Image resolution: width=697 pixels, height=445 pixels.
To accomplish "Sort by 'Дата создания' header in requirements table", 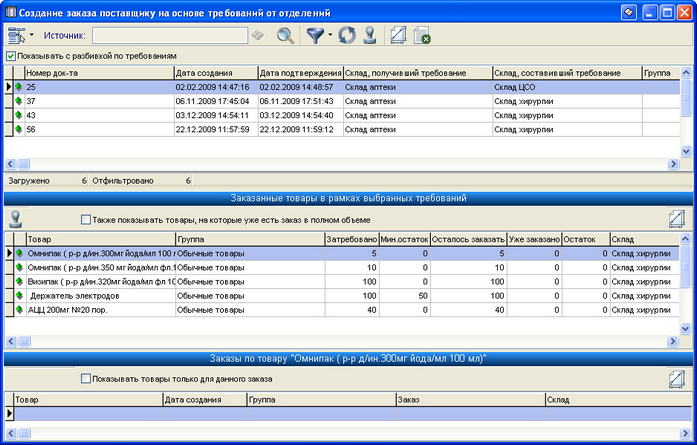I will click(x=216, y=73).
